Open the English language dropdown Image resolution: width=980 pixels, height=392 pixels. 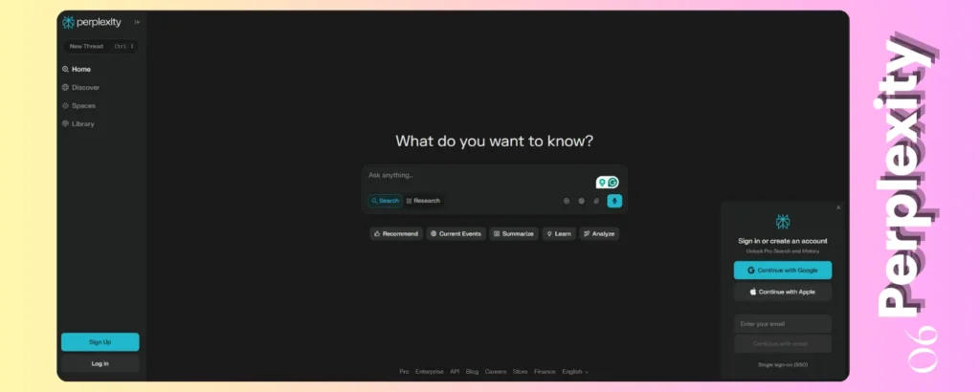coord(575,371)
